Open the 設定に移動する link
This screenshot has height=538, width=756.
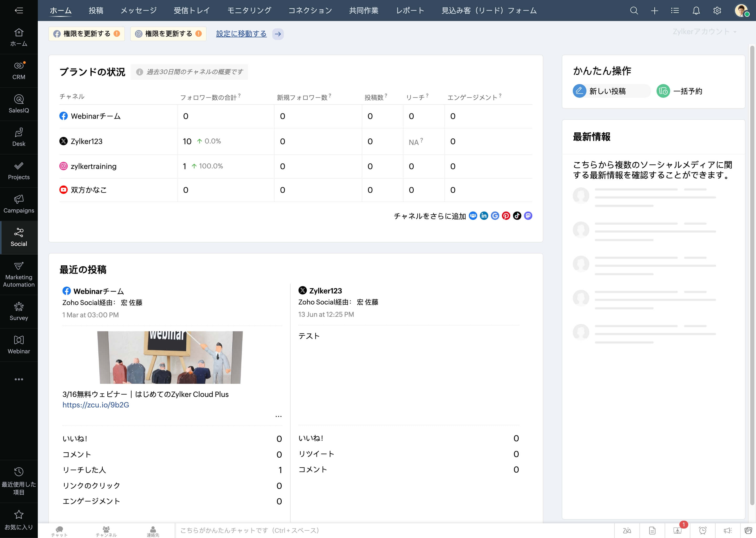tap(241, 33)
